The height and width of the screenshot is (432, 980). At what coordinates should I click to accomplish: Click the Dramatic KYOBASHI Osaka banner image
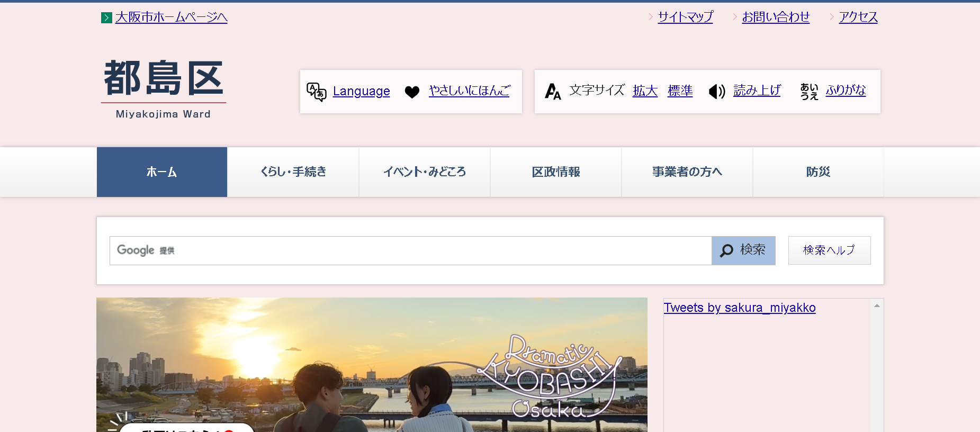click(372, 365)
